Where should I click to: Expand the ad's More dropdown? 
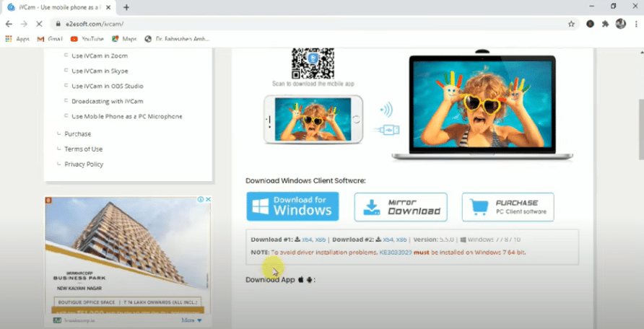click(x=192, y=320)
